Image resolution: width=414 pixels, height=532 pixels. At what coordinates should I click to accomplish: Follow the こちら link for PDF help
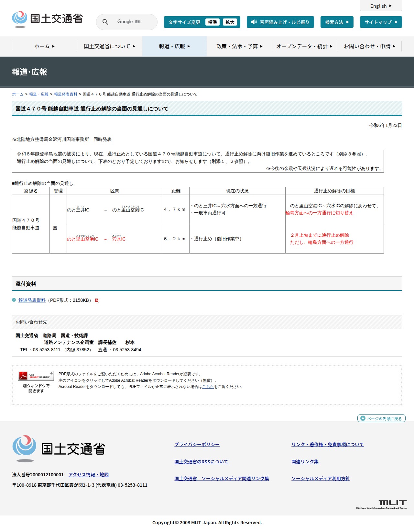tap(208, 387)
